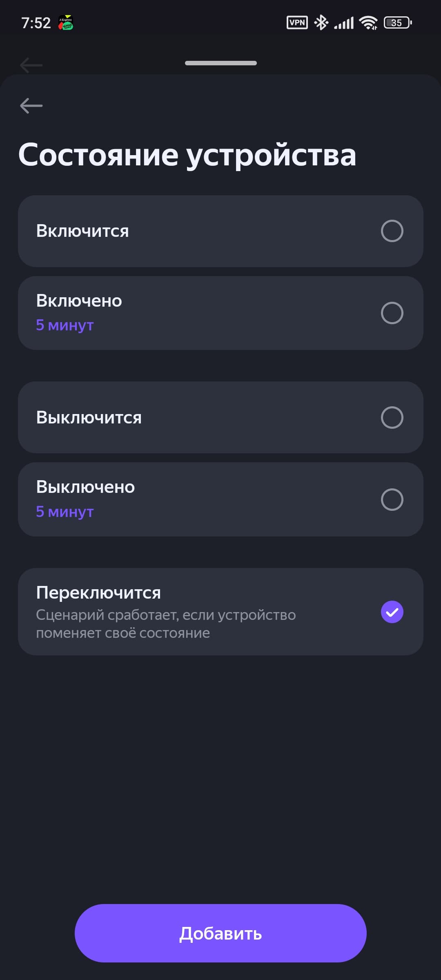441x980 pixels.
Task: Select the Включится radio button
Action: pyautogui.click(x=392, y=231)
